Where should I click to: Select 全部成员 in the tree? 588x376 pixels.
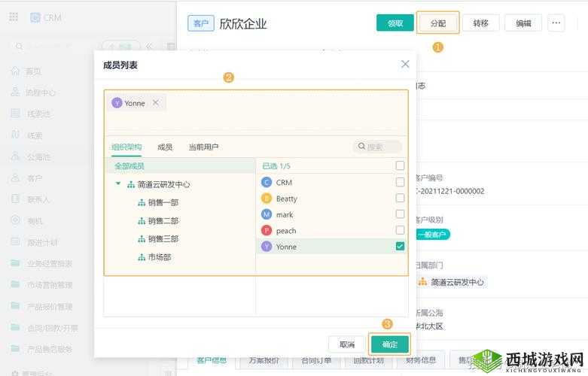pyautogui.click(x=129, y=166)
